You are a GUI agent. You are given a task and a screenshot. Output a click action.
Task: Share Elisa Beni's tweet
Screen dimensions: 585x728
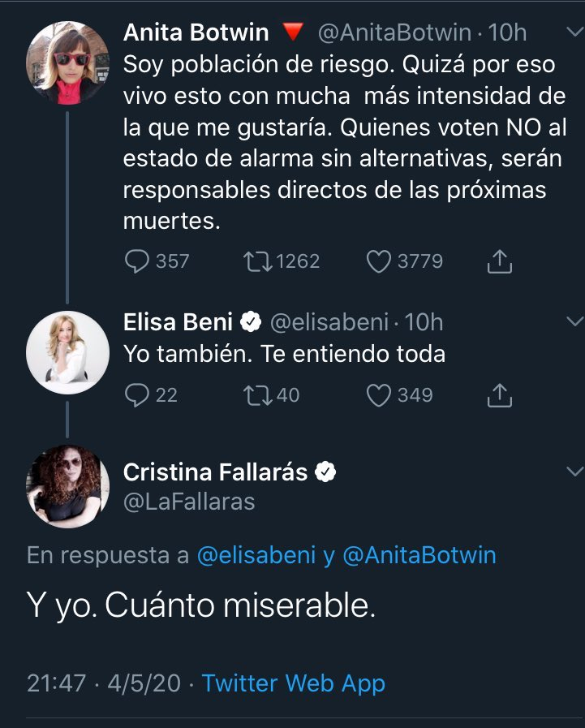point(500,395)
